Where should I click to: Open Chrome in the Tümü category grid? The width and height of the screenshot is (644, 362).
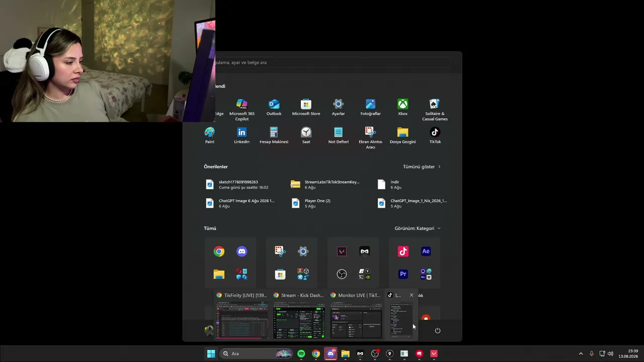coord(219,251)
